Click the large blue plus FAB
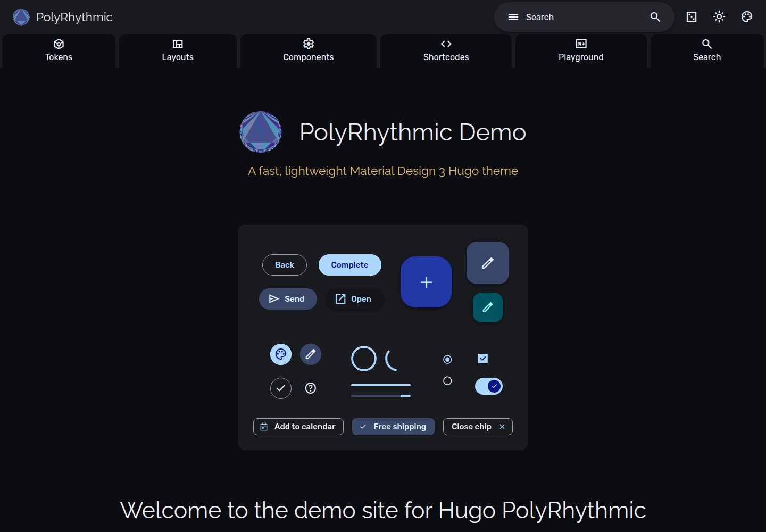Viewport: 766px width, 532px height. (426, 282)
